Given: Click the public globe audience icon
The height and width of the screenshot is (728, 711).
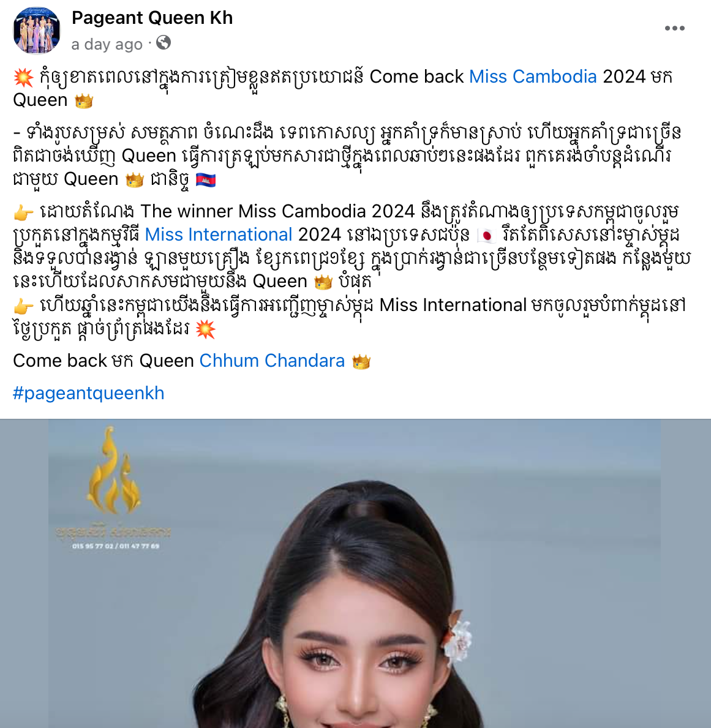Looking at the screenshot, I should 164,43.
